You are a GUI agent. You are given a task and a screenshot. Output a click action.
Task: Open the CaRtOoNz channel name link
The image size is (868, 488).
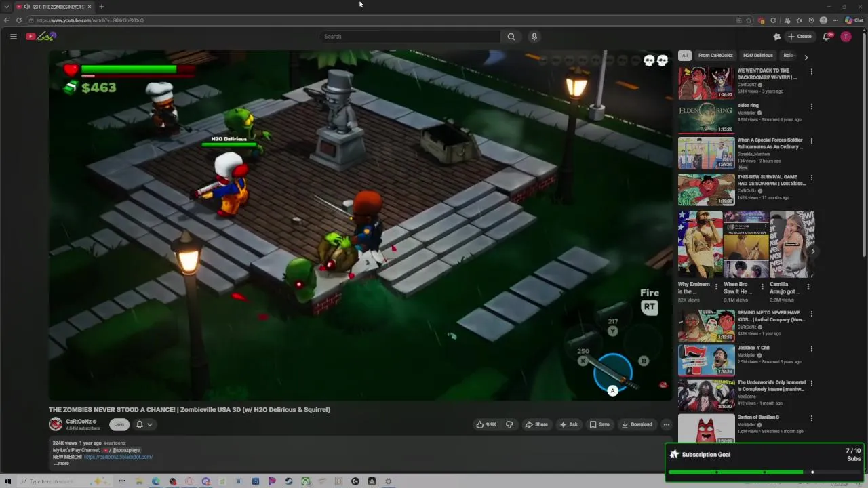coord(79,422)
